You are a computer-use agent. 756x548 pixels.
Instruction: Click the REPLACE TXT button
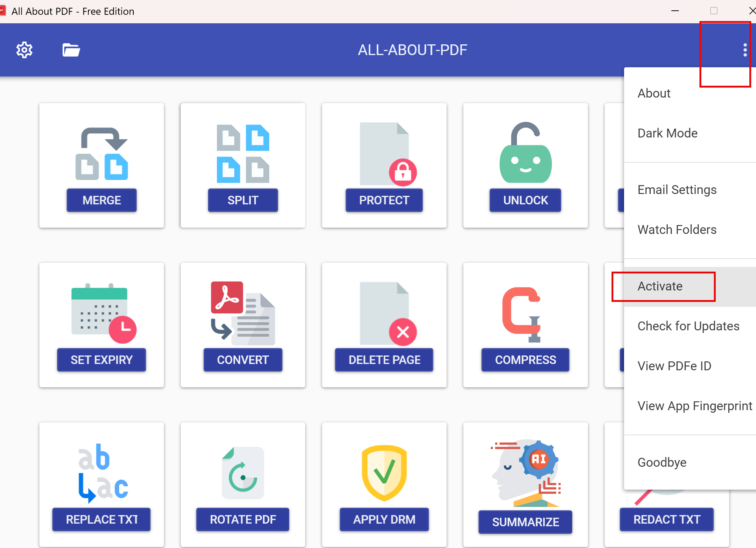coord(102,520)
